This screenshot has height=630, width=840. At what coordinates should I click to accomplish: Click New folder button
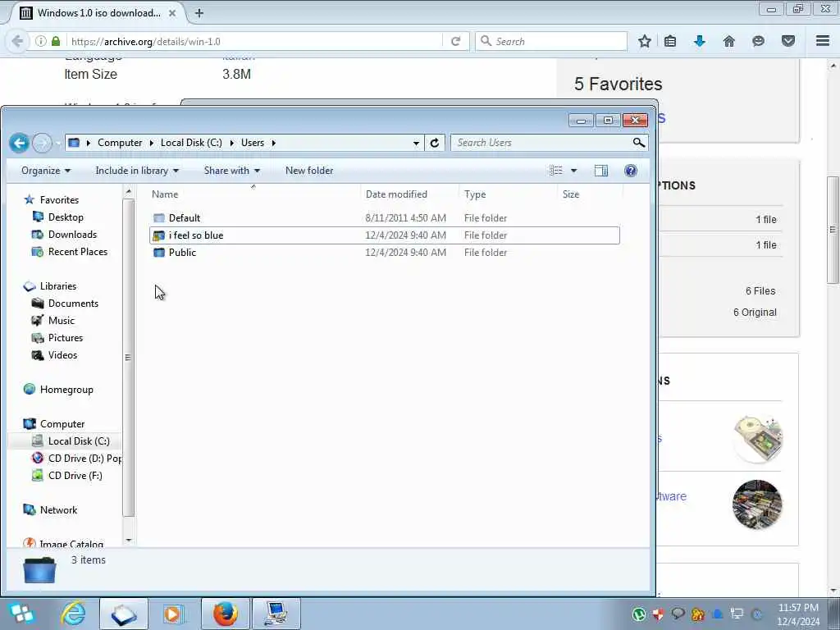point(309,171)
